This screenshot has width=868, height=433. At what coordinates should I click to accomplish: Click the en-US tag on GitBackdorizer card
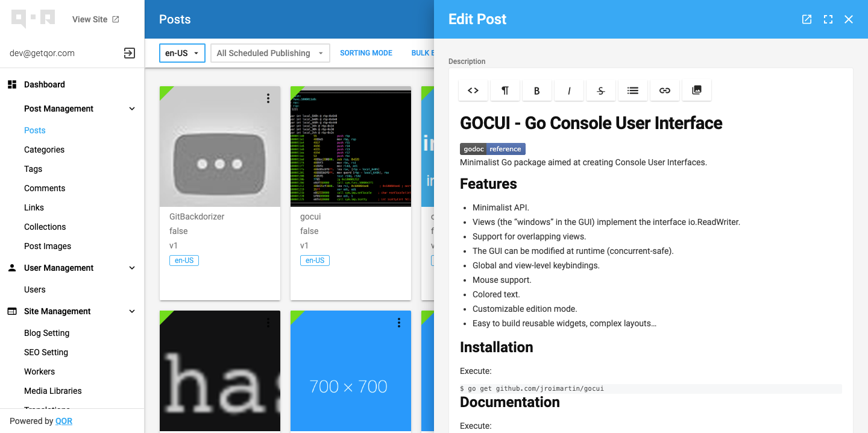pos(184,261)
